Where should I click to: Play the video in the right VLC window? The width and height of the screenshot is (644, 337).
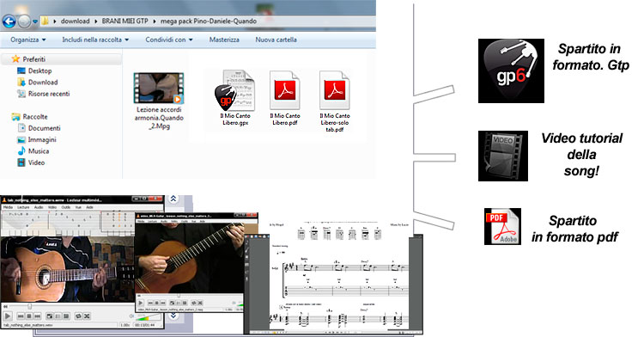[141, 303]
